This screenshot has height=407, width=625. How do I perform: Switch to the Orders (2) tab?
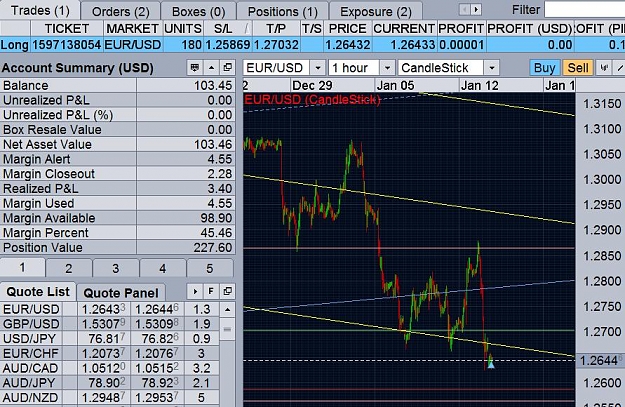click(x=120, y=12)
